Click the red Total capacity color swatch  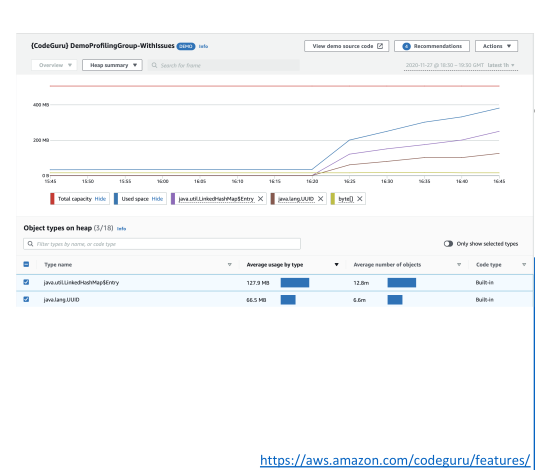[52, 199]
